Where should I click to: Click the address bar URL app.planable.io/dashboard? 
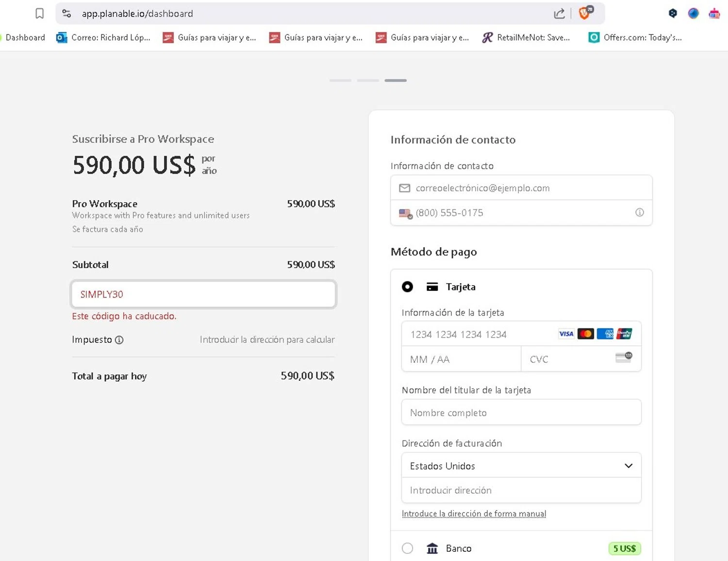click(137, 14)
